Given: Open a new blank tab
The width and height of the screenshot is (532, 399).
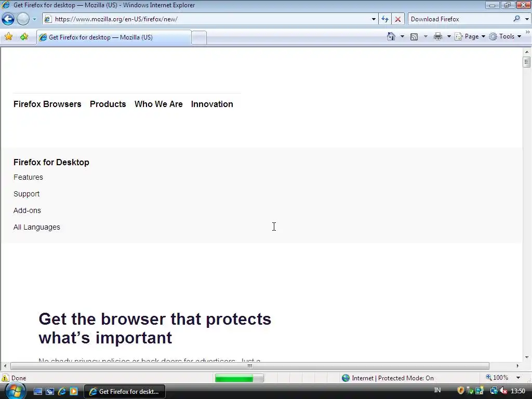Looking at the screenshot, I should pyautogui.click(x=199, y=37).
